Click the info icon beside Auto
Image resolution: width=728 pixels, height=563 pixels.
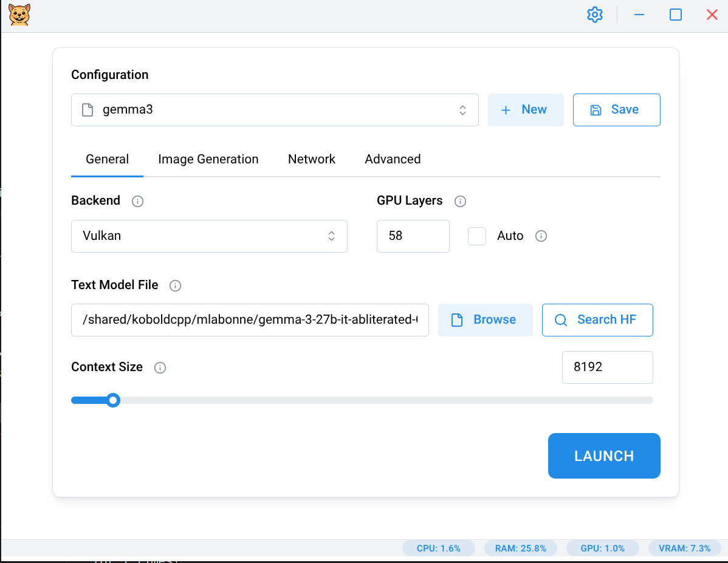click(x=541, y=236)
